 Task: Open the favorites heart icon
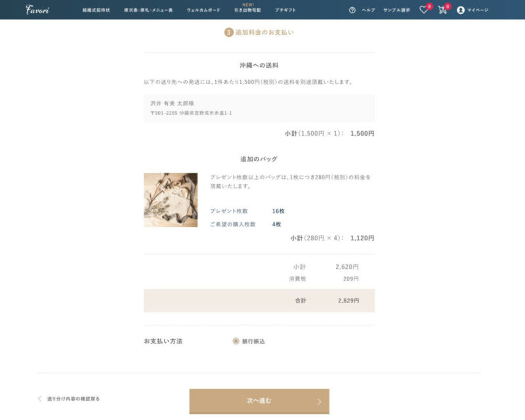[x=423, y=10]
